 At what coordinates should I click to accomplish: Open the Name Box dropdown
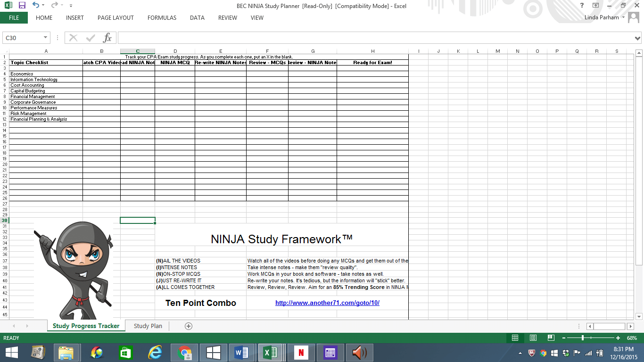[x=46, y=38]
